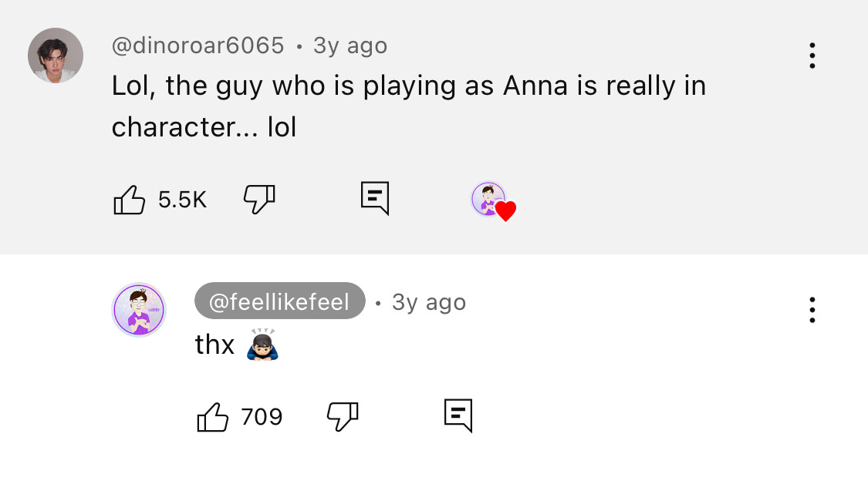Click the @feellikefeel username badge
The height and width of the screenshot is (481, 868).
[279, 301]
